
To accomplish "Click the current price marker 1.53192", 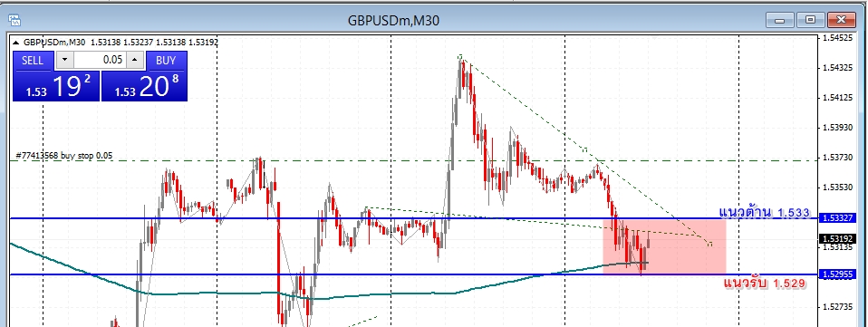I will (x=836, y=239).
